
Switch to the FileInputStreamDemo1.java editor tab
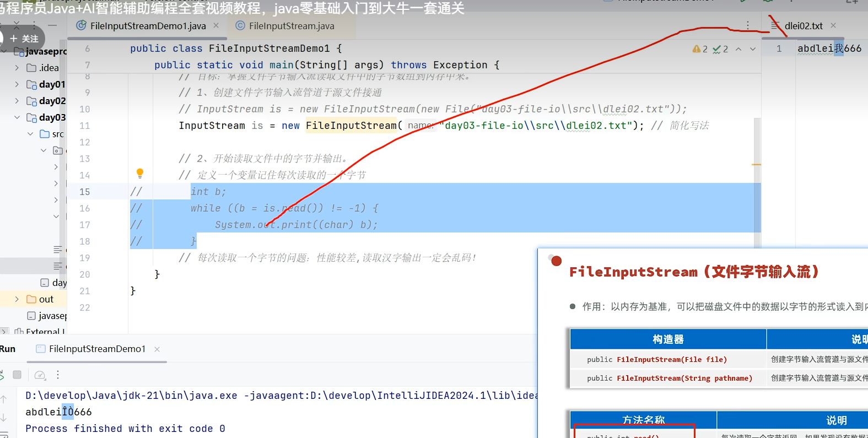click(x=148, y=26)
